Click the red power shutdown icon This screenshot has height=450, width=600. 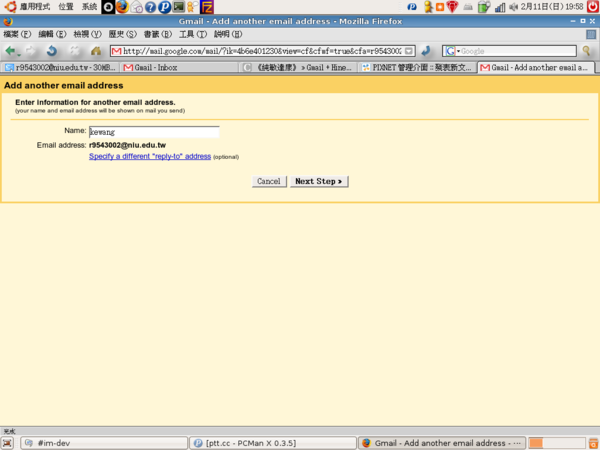[x=593, y=7]
